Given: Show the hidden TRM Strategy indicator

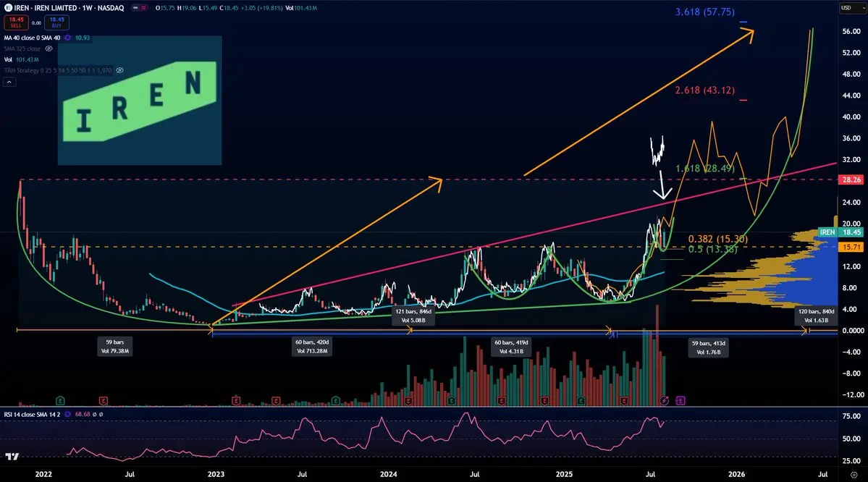Looking at the screenshot, I should (x=119, y=70).
